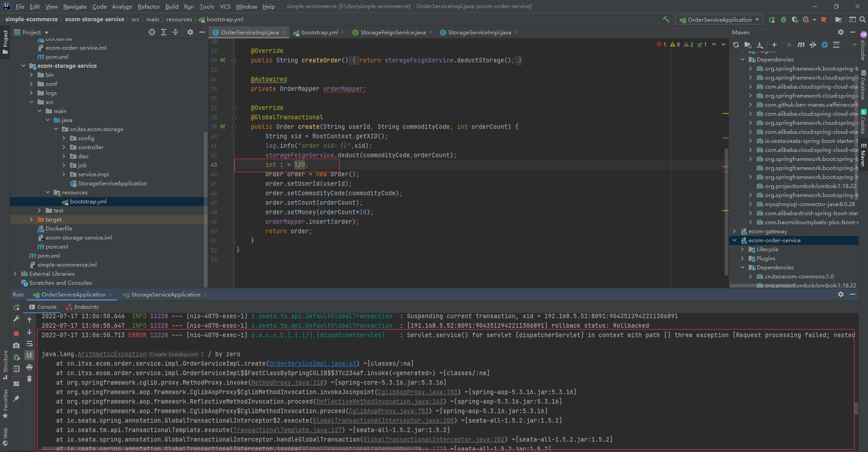Execute Maven goal 'm' icon
This screenshot has height=452, width=868.
tap(801, 45)
